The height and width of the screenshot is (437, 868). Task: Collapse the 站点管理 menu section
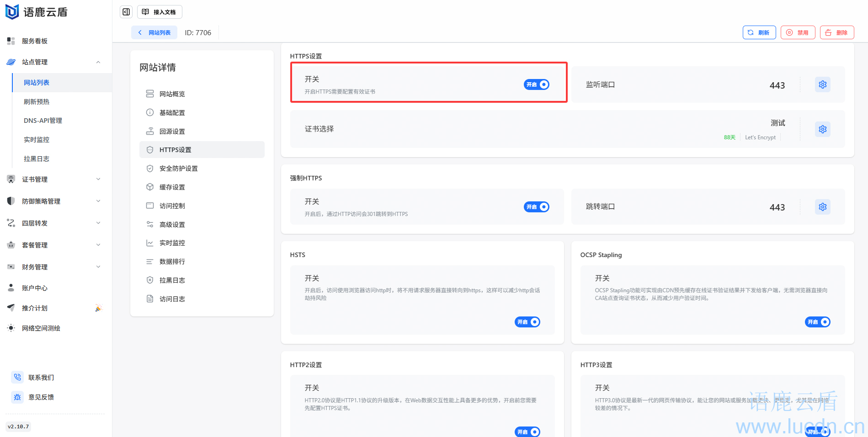(98, 62)
